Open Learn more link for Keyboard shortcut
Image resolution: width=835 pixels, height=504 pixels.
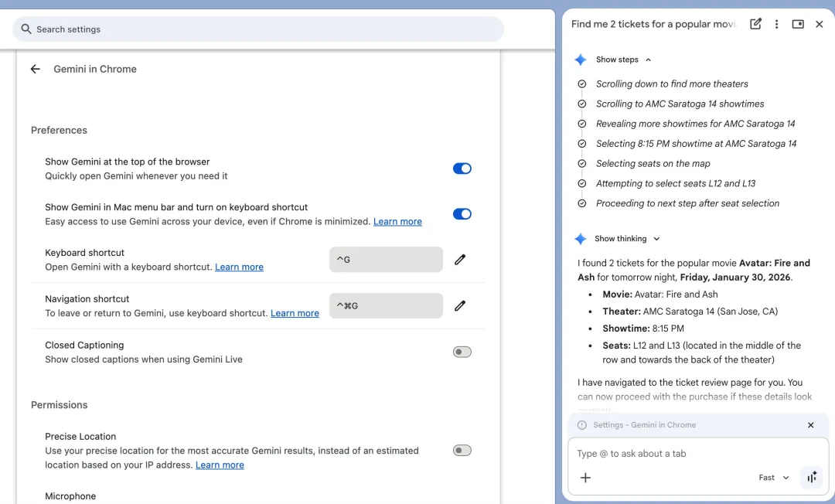239,267
